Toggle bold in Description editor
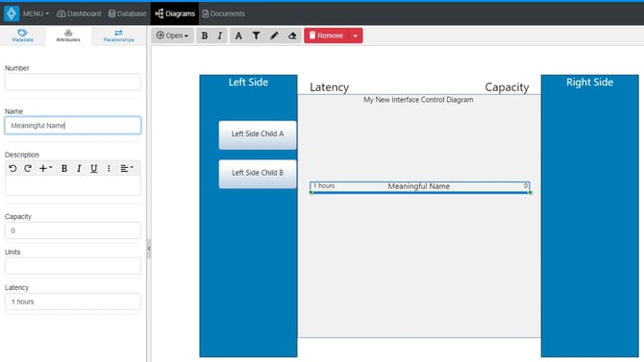This screenshot has height=362, width=644. 64,168
